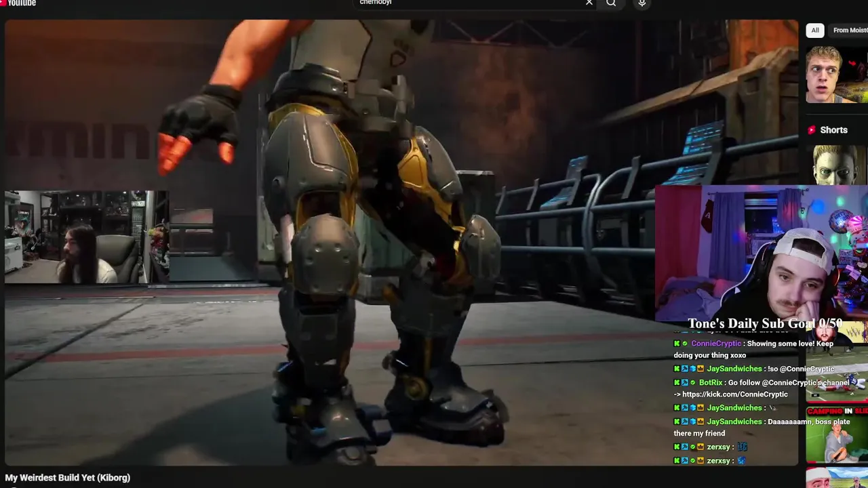The image size is (868, 488).
Task: Click the 'Tone's Daily Sub Goal 0/50' text
Action: pos(765,324)
